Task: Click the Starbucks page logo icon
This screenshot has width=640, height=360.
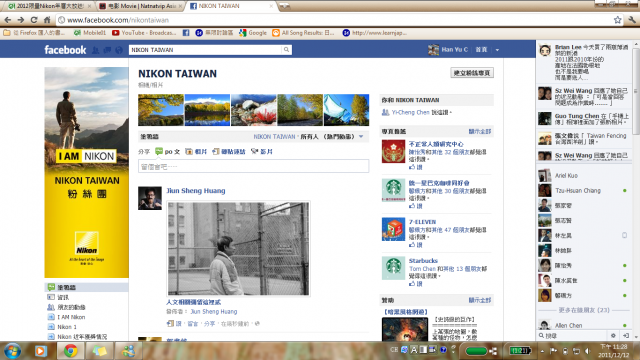Action: click(x=393, y=268)
